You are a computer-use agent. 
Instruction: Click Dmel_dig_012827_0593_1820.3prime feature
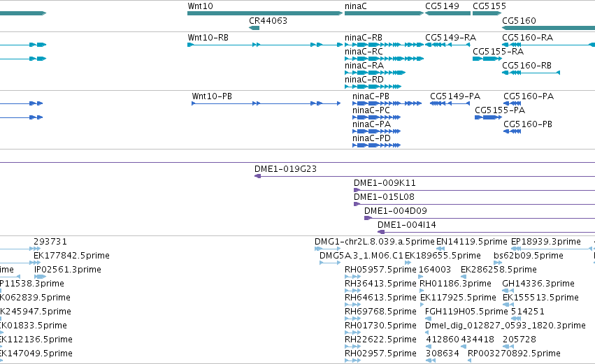[427, 333]
